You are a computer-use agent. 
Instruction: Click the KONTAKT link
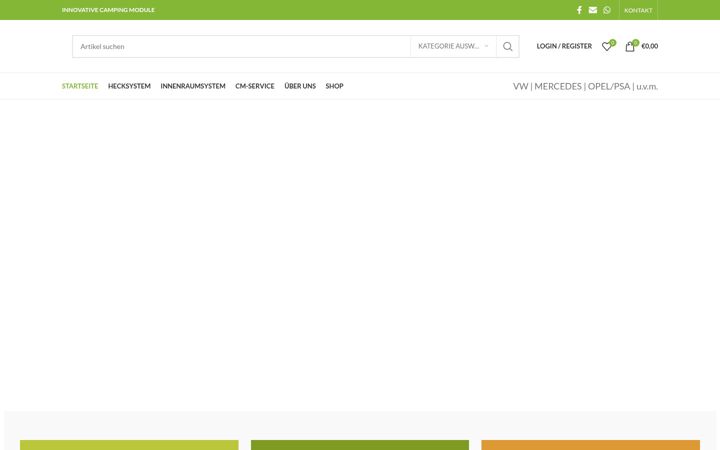click(x=638, y=10)
